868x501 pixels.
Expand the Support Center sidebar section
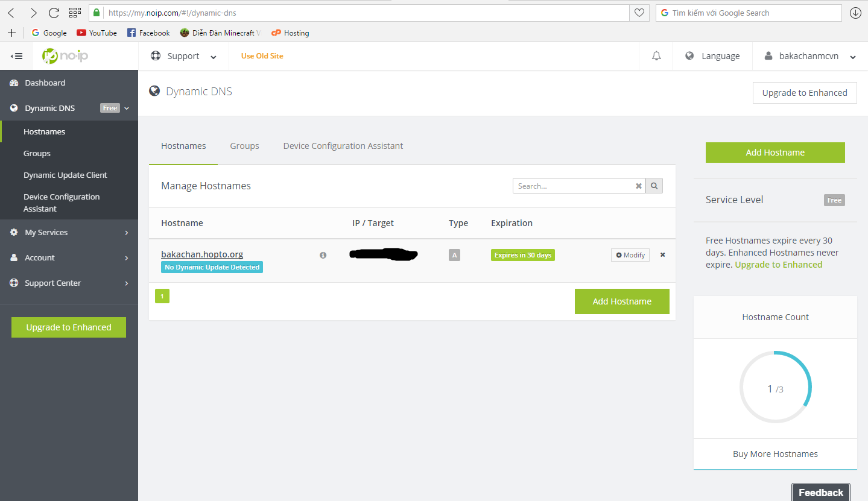tap(69, 283)
